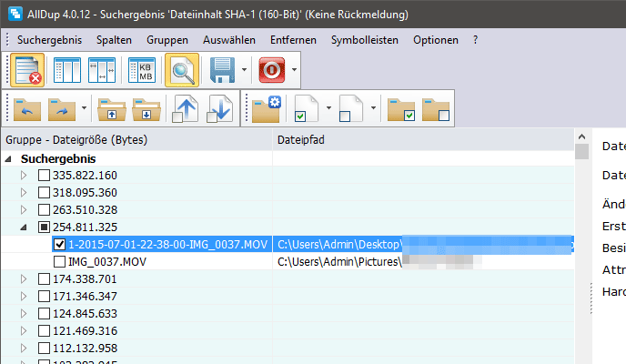This screenshot has width=626, height=364.
Task: Open the dropdown arrow beside the save icon
Action: tap(246, 70)
